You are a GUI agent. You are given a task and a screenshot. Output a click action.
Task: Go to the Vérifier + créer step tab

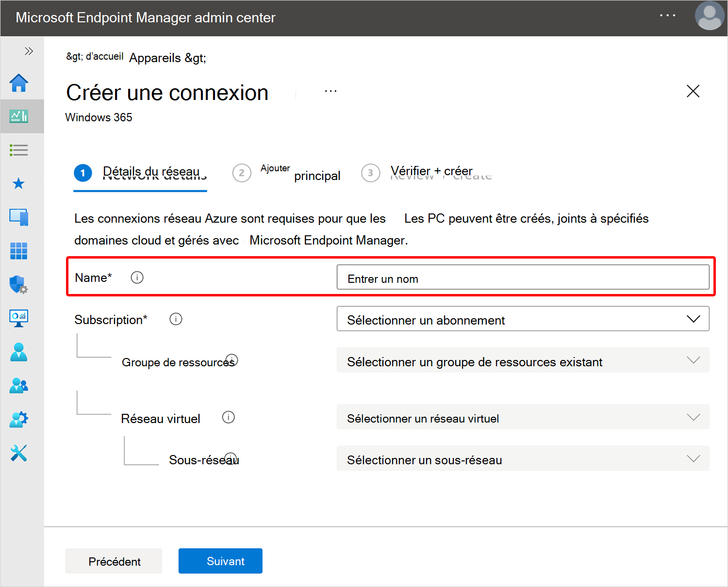427,173
